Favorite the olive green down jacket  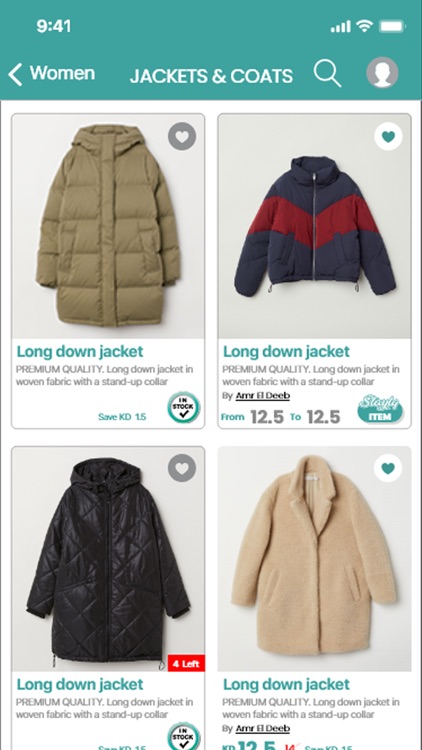[x=182, y=136]
